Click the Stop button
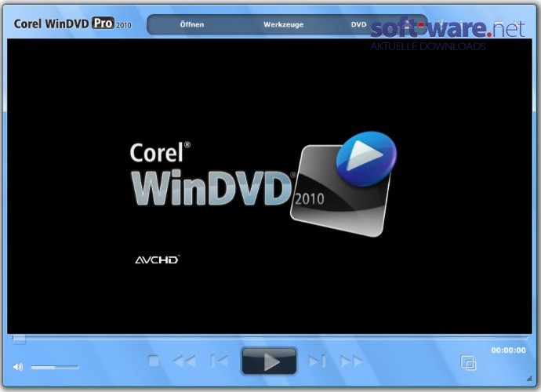 154,361
